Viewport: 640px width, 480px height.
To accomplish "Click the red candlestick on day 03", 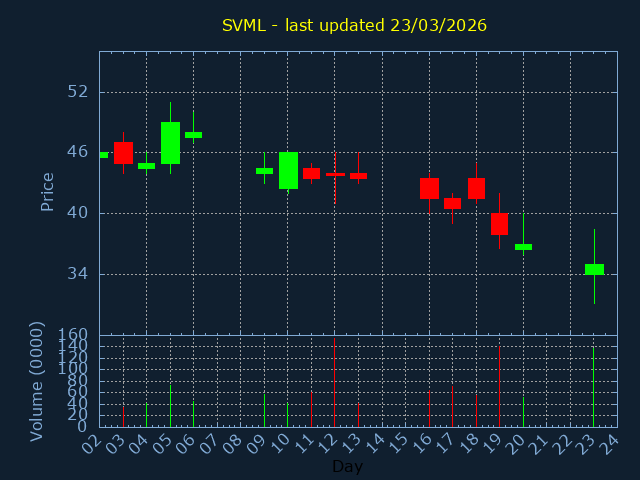I will pyautogui.click(x=123, y=152).
